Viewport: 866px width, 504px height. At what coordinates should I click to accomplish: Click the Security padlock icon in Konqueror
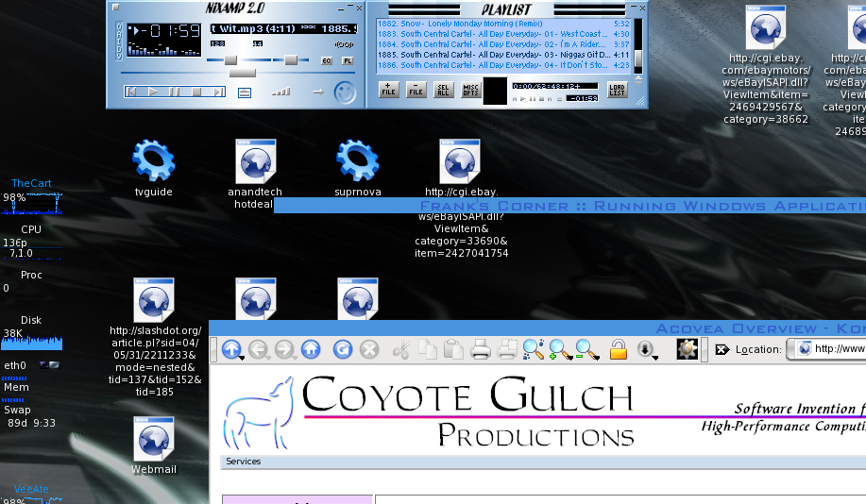618,349
